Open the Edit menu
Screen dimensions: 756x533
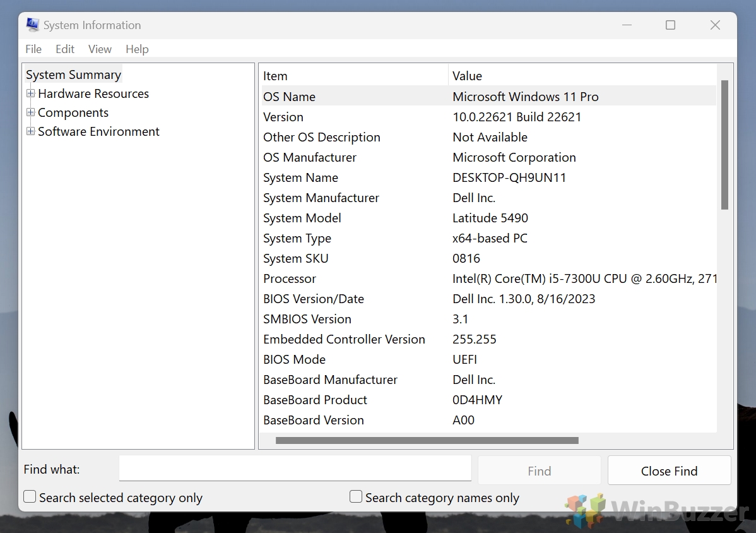pos(64,49)
